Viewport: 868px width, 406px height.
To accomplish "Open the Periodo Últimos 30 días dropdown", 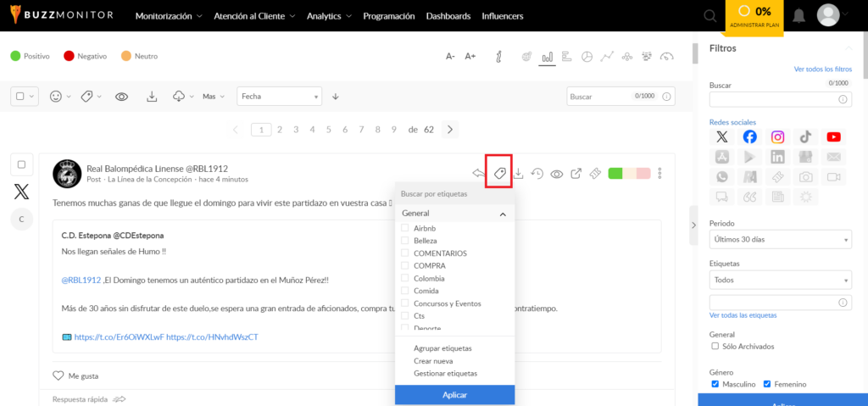I will pyautogui.click(x=781, y=240).
